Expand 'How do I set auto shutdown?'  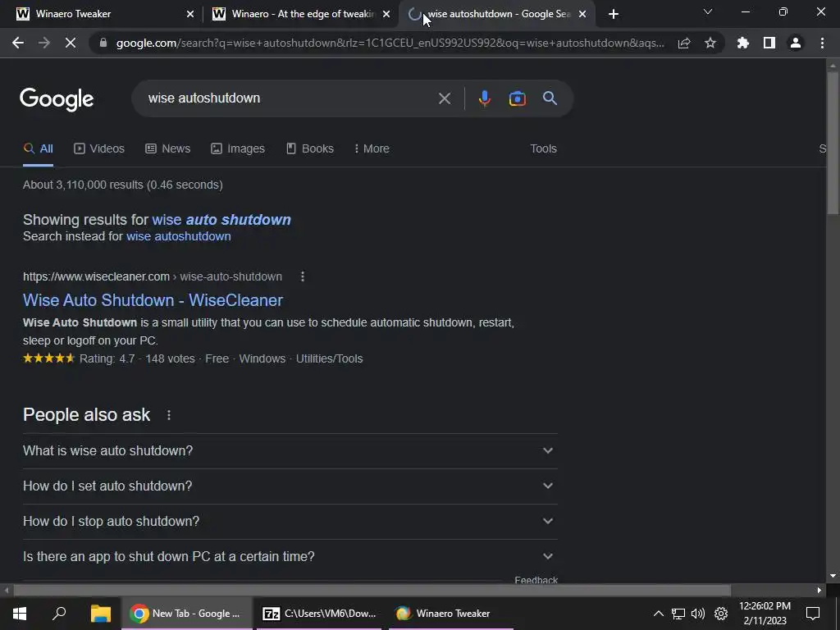[x=290, y=486]
